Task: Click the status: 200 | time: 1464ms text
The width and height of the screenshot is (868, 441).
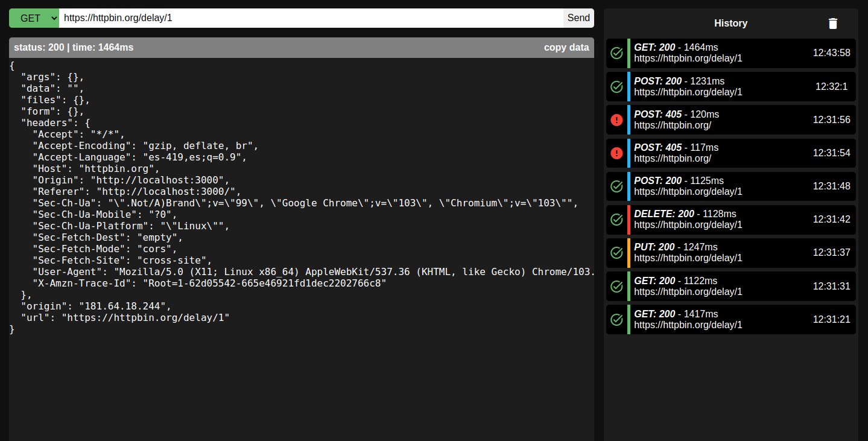Action: 74,48
